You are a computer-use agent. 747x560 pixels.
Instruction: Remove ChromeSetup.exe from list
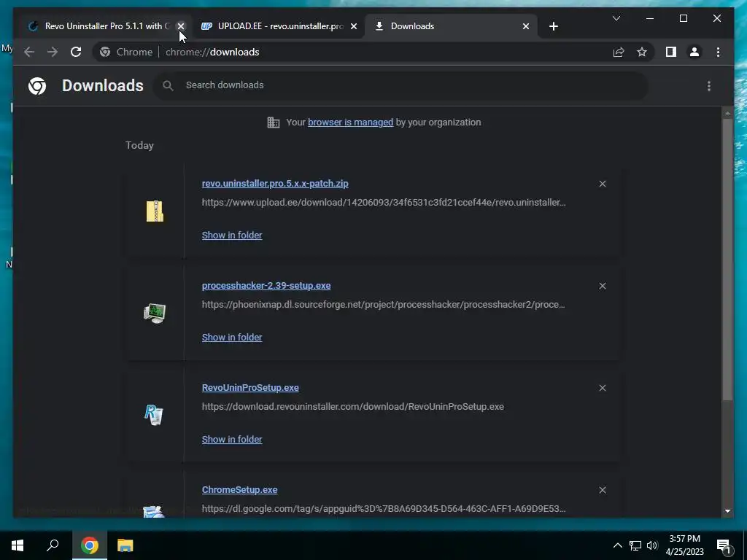[x=602, y=490]
